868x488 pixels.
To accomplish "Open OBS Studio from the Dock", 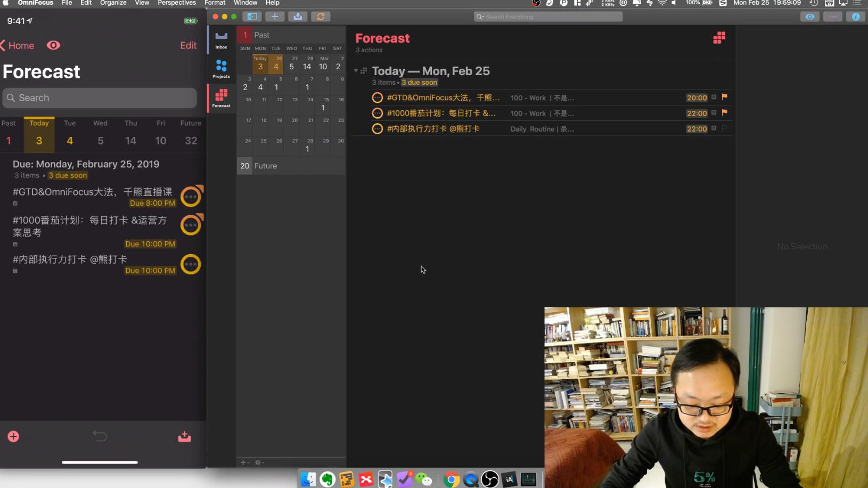I will pyautogui.click(x=489, y=479).
